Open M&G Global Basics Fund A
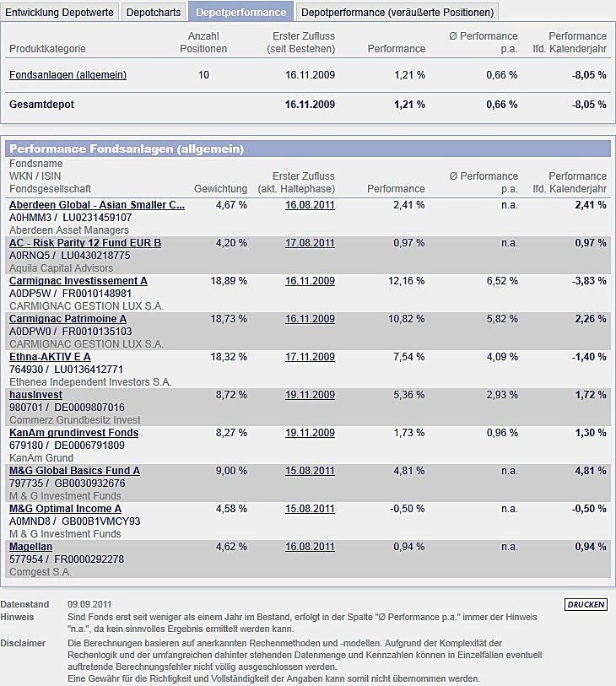Image resolution: width=616 pixels, height=686 pixels. pyautogui.click(x=74, y=471)
